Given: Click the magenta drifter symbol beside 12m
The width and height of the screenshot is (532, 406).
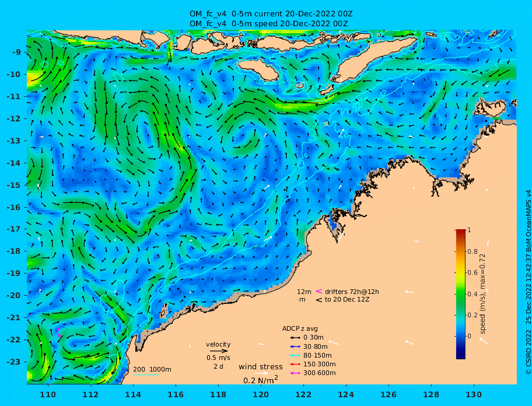Looking at the screenshot, I should click(x=319, y=291).
